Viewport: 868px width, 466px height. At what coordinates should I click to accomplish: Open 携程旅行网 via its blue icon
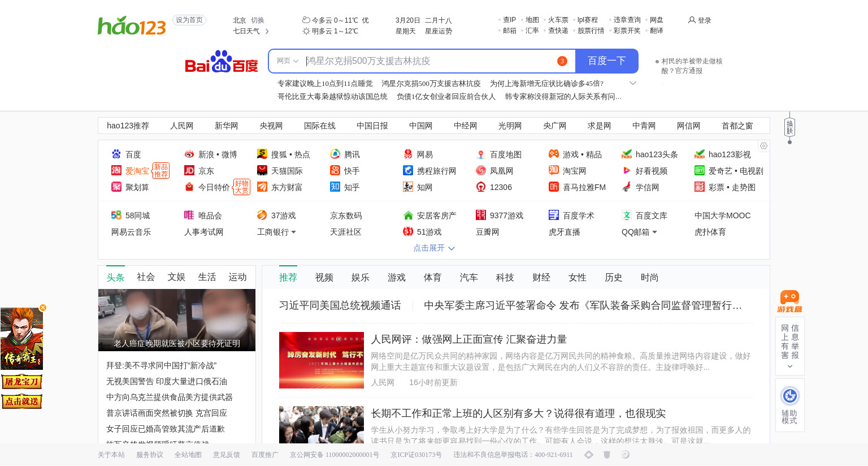[408, 170]
